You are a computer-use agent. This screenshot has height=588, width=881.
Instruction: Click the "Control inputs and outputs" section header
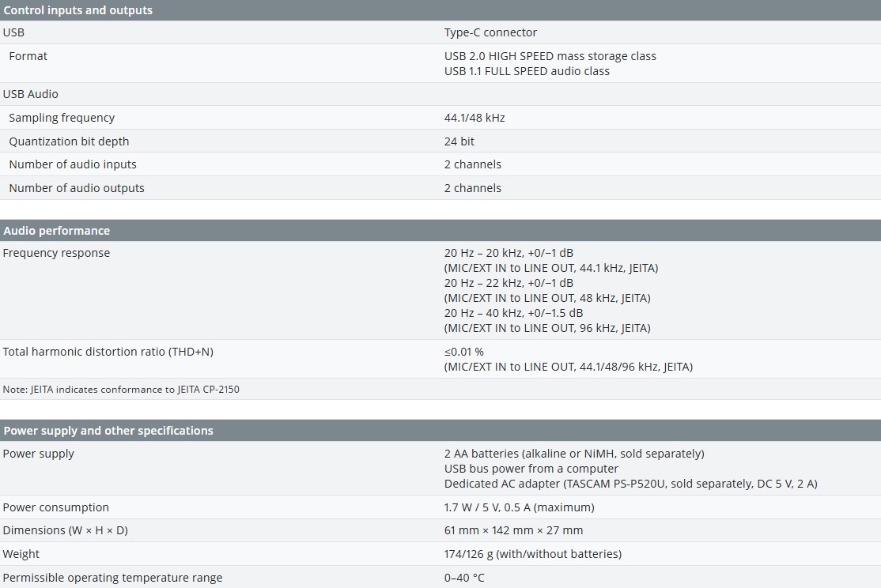point(78,10)
